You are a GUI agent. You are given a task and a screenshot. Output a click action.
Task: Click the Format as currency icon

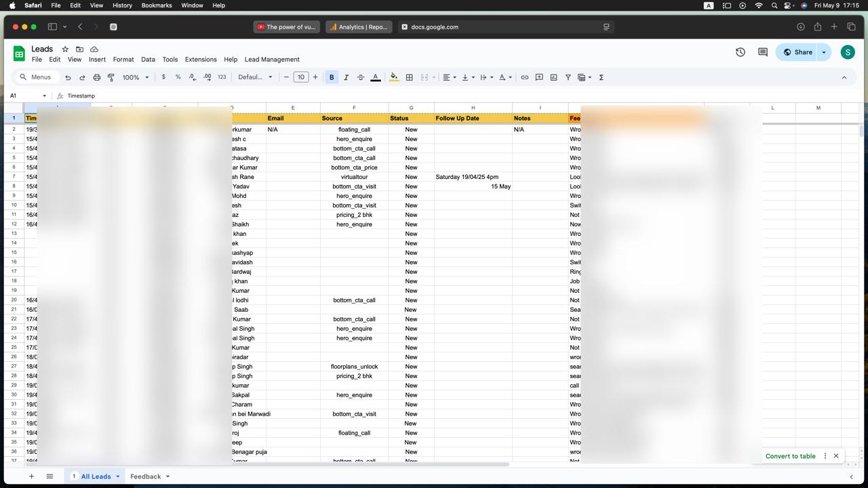click(x=163, y=77)
